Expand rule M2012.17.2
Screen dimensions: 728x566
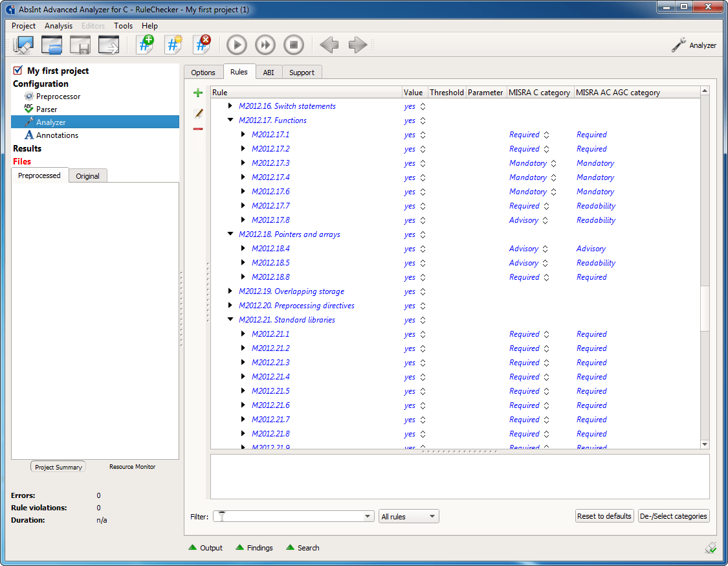243,149
